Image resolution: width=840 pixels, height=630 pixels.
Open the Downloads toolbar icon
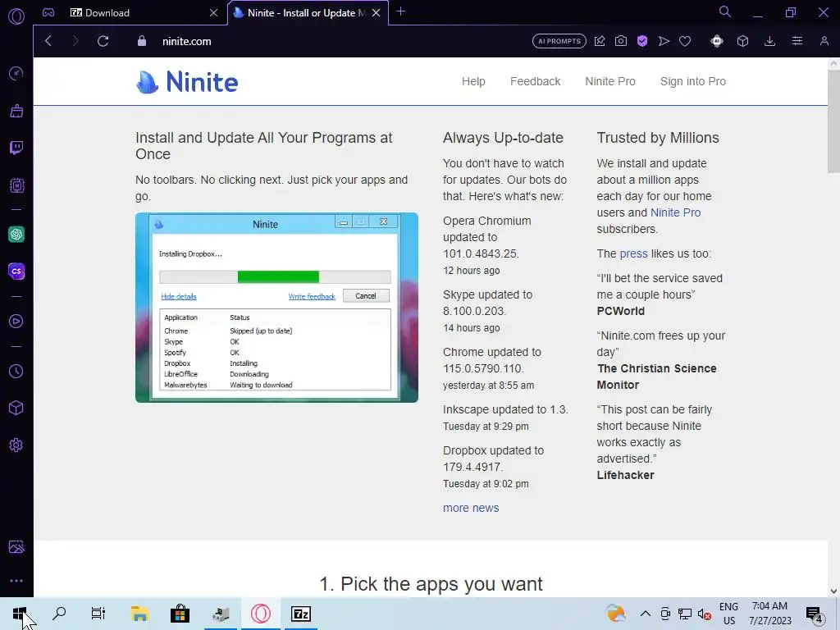pos(769,41)
